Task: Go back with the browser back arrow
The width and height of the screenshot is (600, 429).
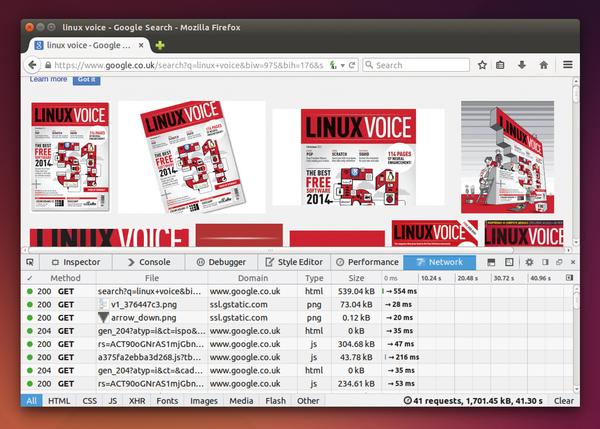Action: click(x=32, y=65)
